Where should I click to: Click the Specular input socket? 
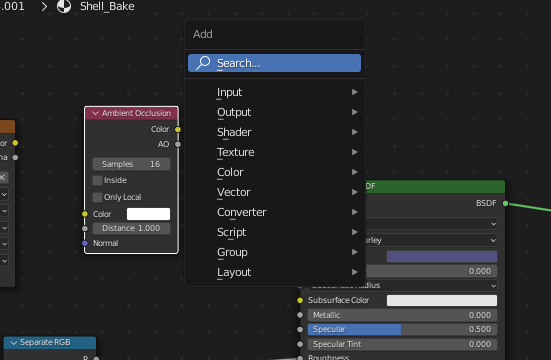[300, 329]
